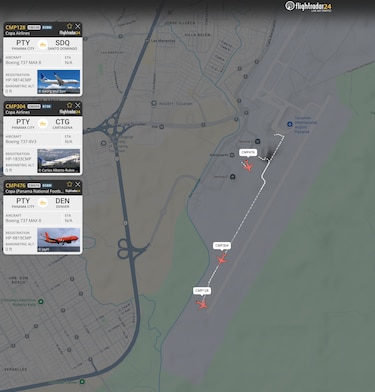
Task: Favorite flight CMP426 with star icon
Action: tap(69, 184)
